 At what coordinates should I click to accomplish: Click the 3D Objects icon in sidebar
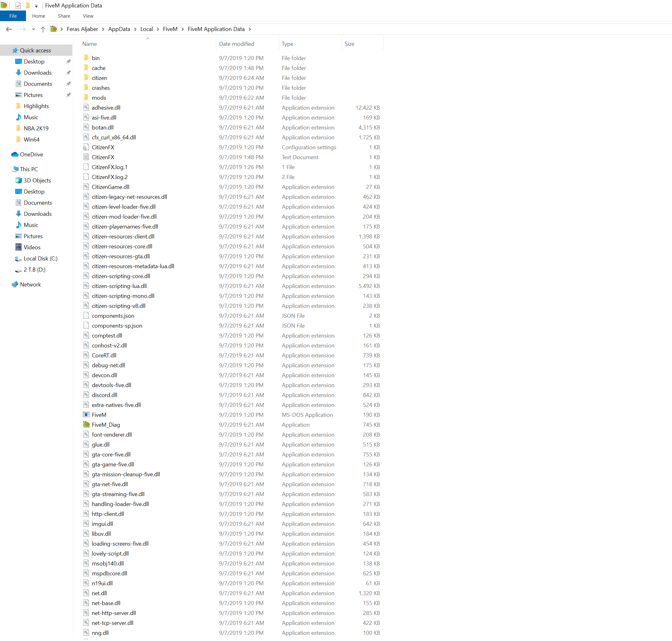[19, 181]
